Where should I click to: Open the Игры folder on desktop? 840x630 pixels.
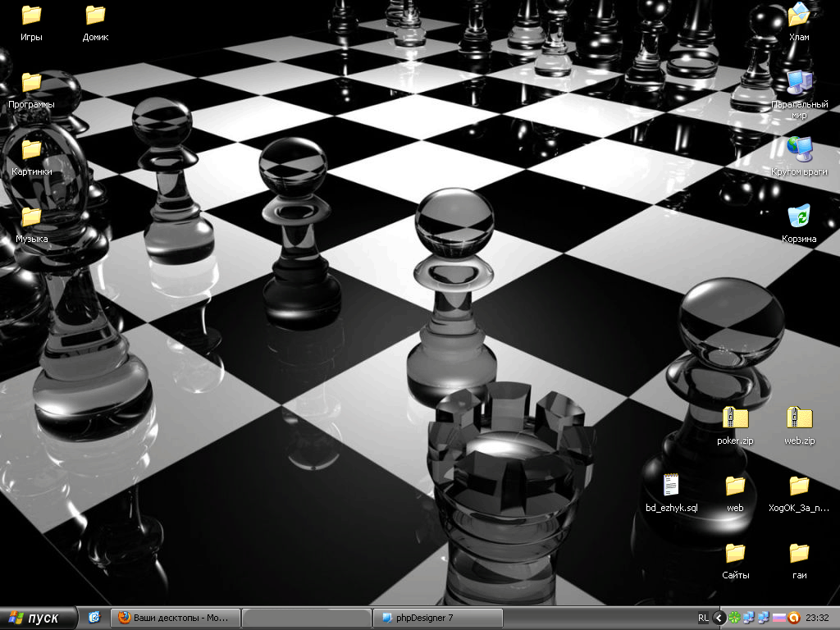coord(31,16)
